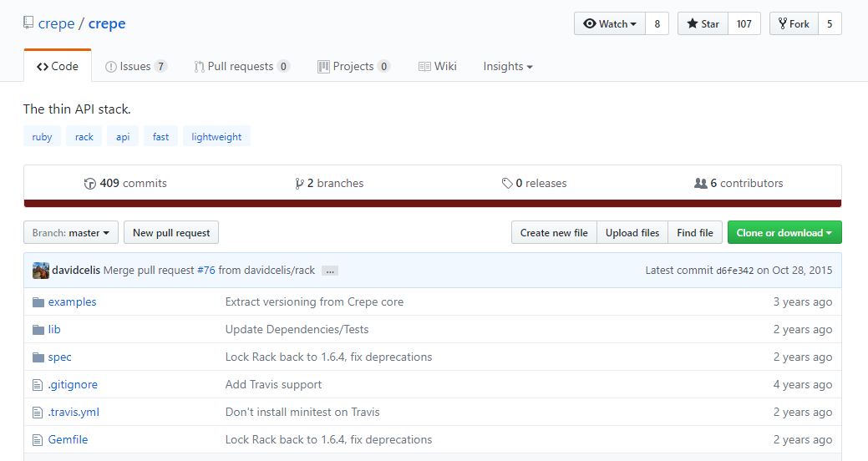This screenshot has width=868, height=461.
Task: Open the .gitignore file name
Action: [73, 385]
